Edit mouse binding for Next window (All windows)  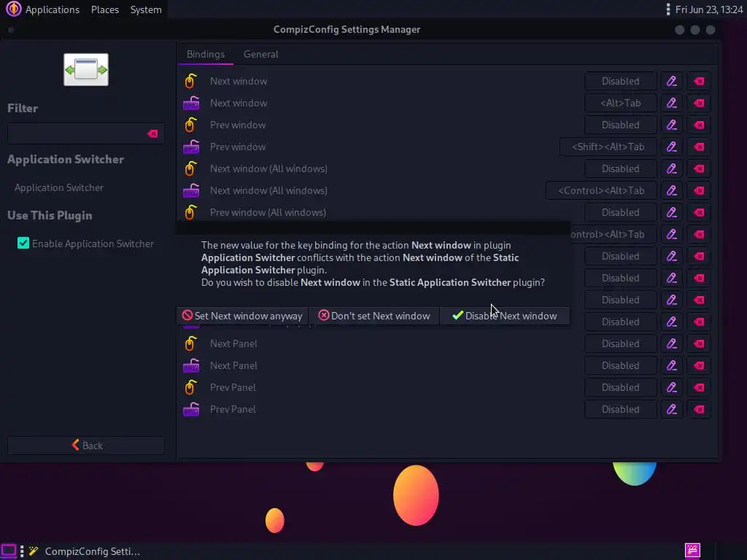(x=672, y=168)
